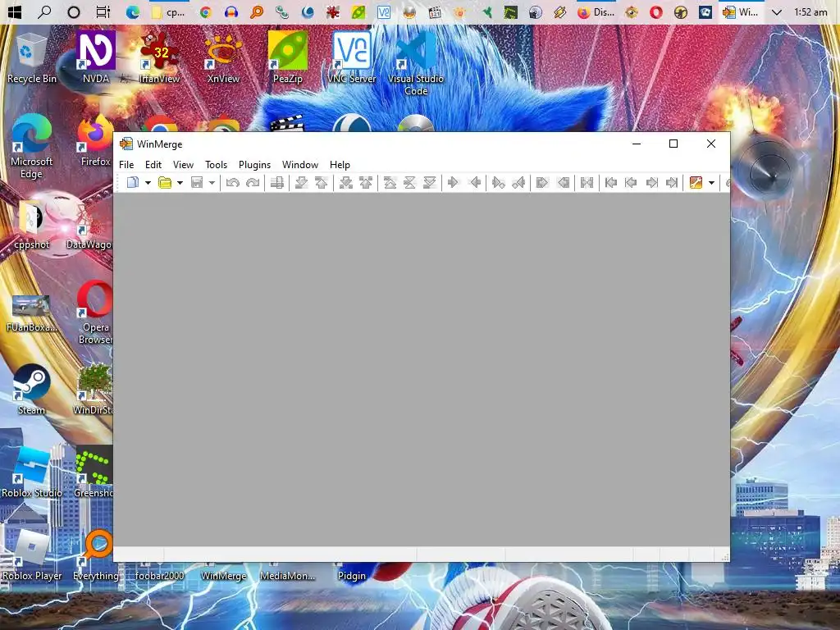Click the Redo toolbar icon

(x=253, y=183)
